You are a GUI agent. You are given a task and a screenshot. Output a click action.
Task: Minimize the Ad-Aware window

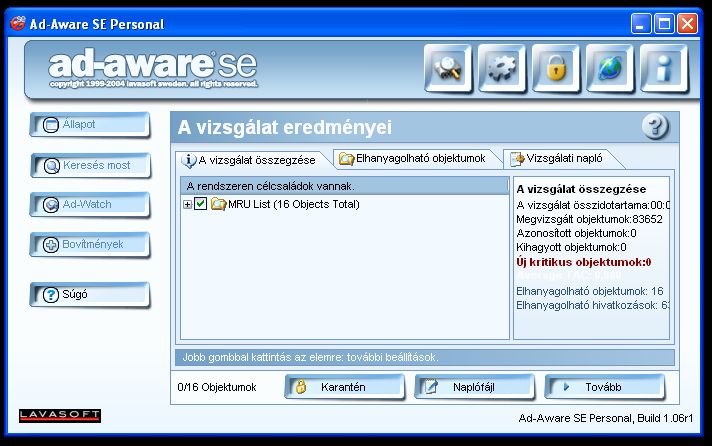click(641, 23)
